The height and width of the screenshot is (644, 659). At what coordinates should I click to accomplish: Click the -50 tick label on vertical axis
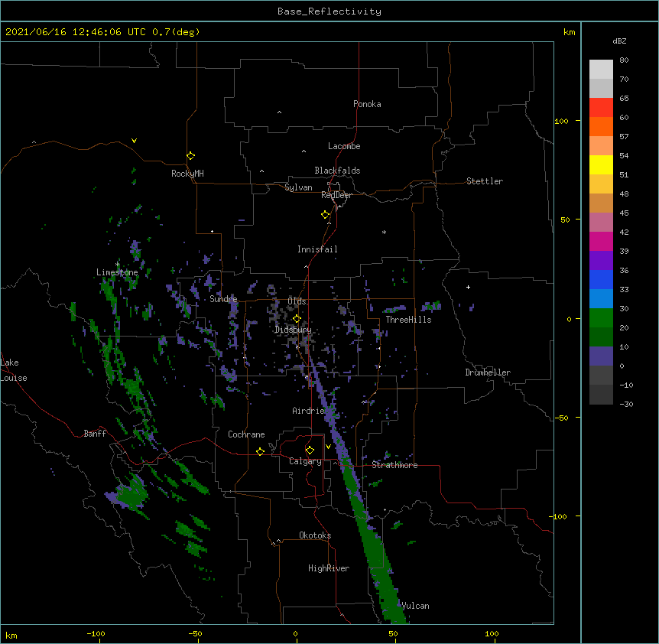click(x=561, y=418)
